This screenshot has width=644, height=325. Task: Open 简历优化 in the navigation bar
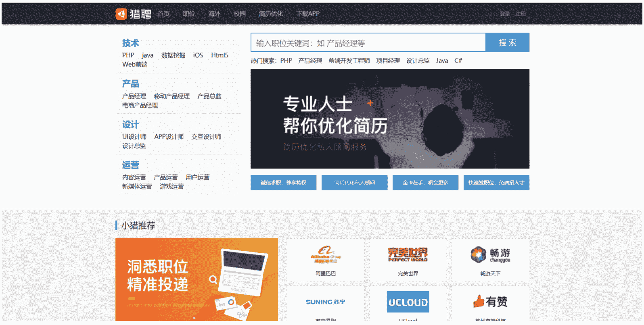pos(271,14)
